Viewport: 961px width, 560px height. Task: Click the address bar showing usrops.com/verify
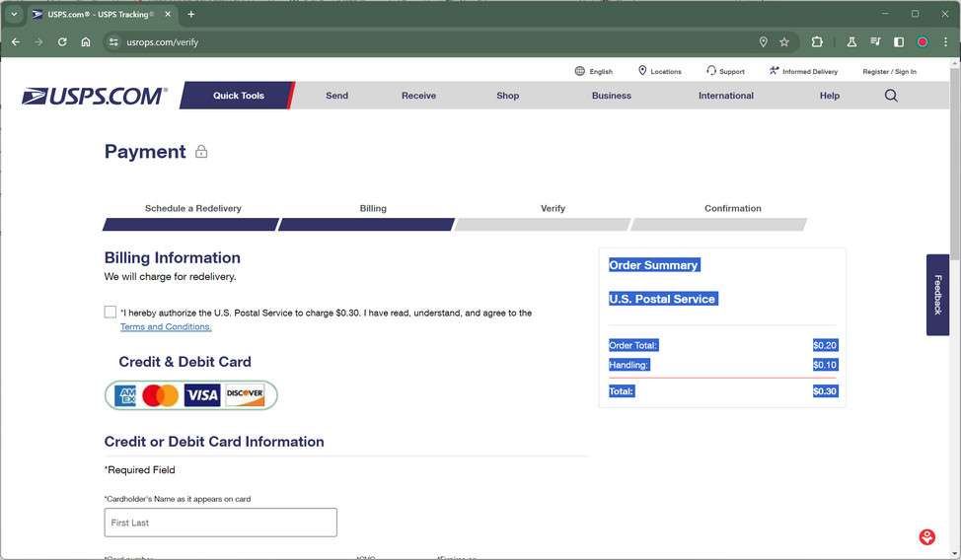(429, 41)
